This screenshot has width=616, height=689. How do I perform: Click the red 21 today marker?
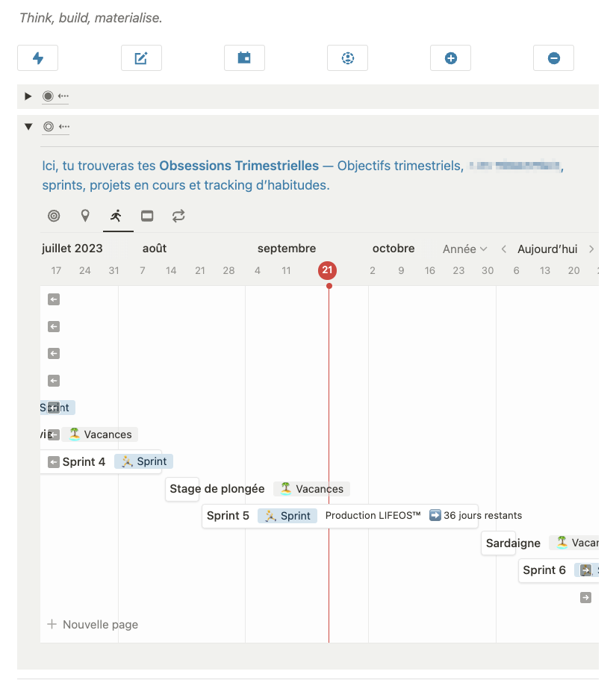[327, 271]
